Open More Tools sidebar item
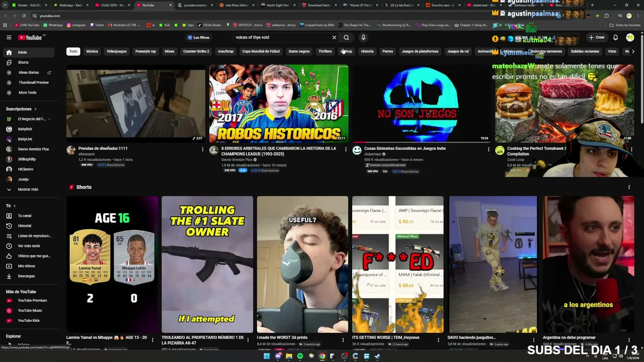This screenshot has width=644, height=362. tap(29, 93)
